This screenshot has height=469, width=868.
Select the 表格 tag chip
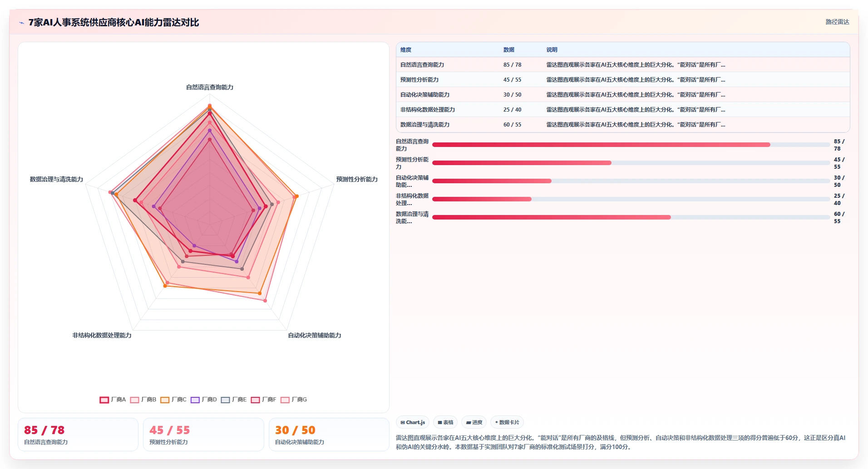[445, 422]
